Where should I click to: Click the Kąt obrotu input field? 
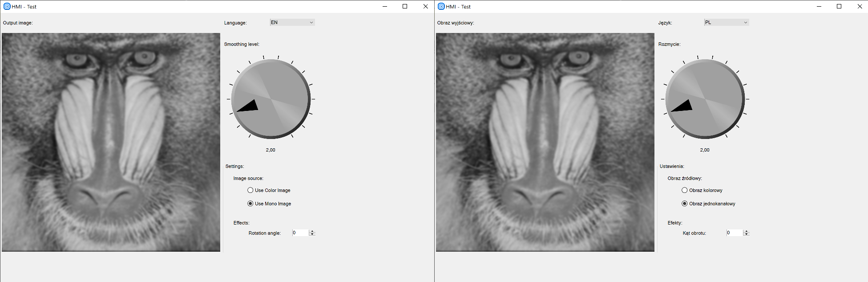pos(735,233)
